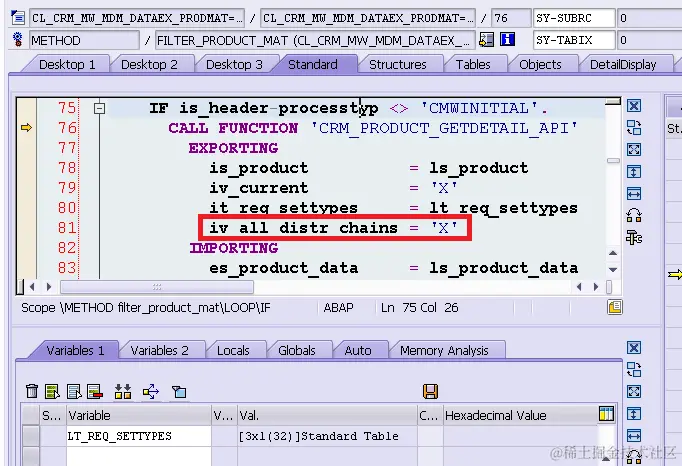Expand source code tool vertically
This screenshot has height=466, width=682.
click(x=634, y=171)
